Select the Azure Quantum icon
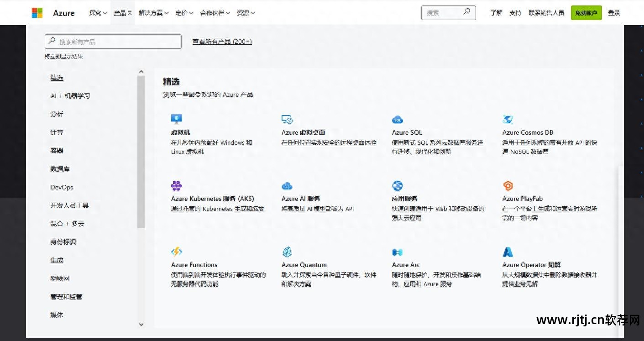644x341 pixels. tap(287, 252)
